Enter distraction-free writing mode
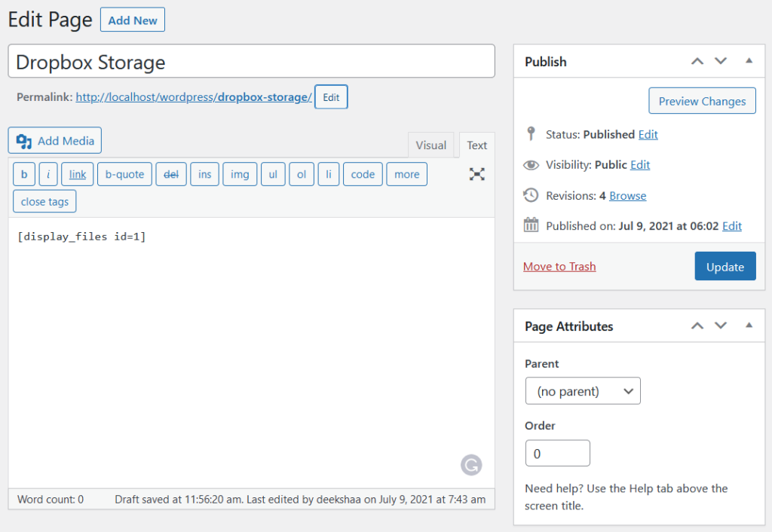This screenshot has width=772, height=532. [x=476, y=174]
